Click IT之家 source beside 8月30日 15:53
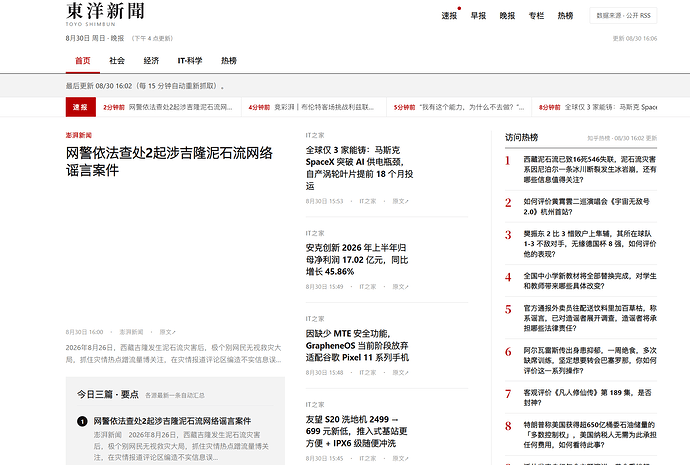Image resolution: width=690 pixels, height=465 pixels. click(x=367, y=201)
